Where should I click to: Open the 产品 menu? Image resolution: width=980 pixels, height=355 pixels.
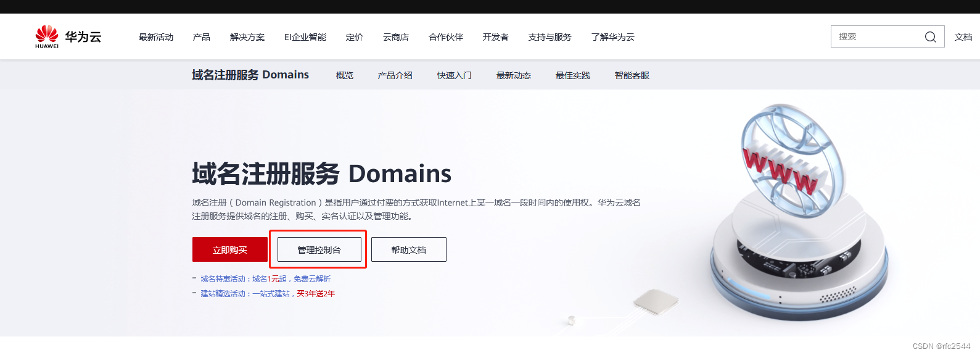[x=202, y=37]
